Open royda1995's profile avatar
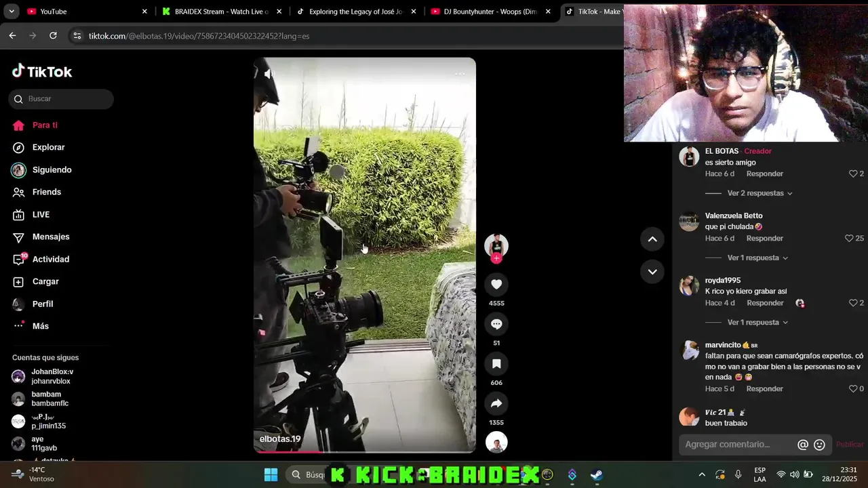 [x=690, y=285]
